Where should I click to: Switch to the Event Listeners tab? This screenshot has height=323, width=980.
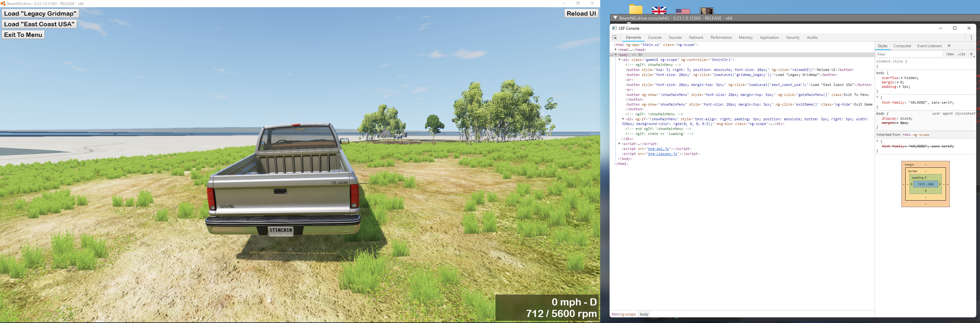[x=929, y=46]
